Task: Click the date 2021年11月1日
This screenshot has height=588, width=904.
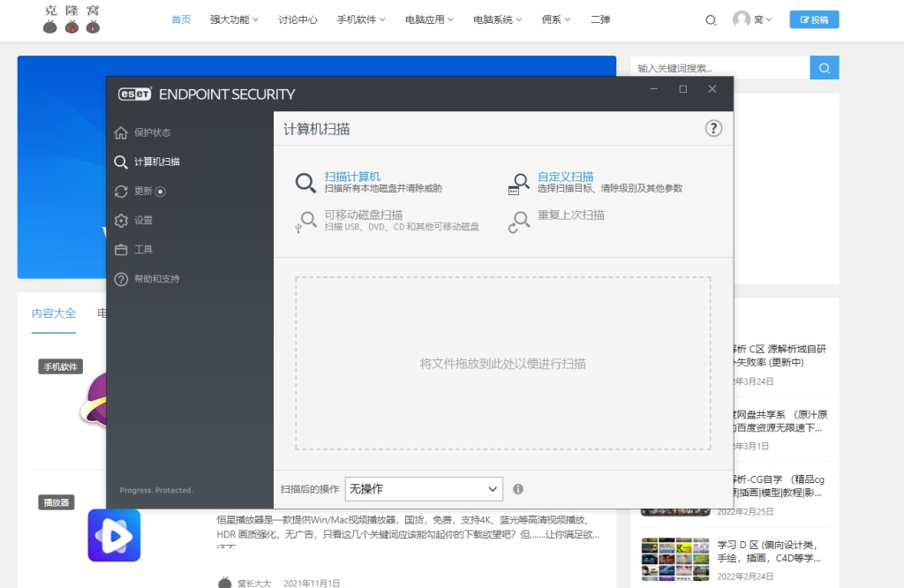Action: click(312, 583)
